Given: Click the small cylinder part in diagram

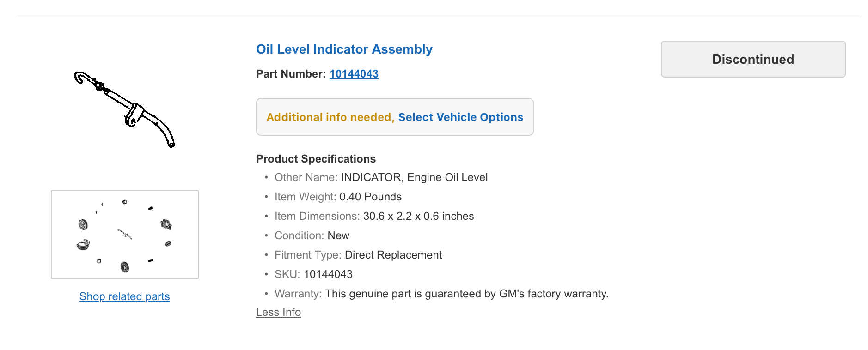Looking at the screenshot, I should point(99,261).
